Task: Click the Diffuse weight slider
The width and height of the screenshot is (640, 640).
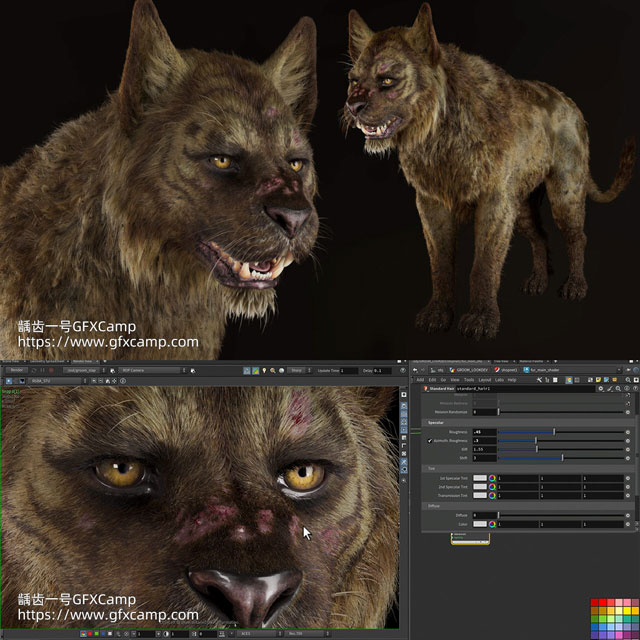Action: pyautogui.click(x=561, y=516)
